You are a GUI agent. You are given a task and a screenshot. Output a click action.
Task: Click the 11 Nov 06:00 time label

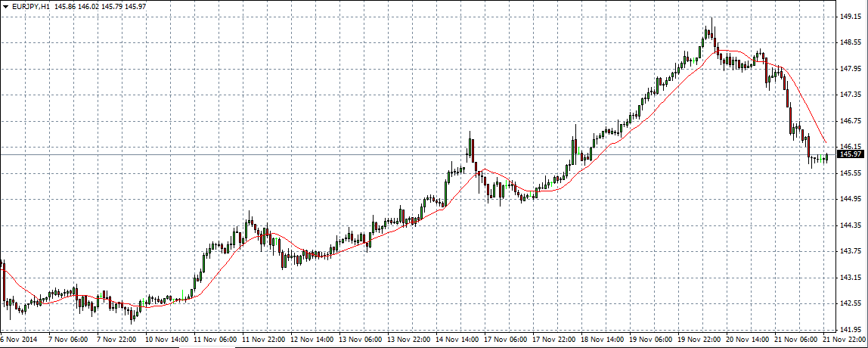(214, 339)
